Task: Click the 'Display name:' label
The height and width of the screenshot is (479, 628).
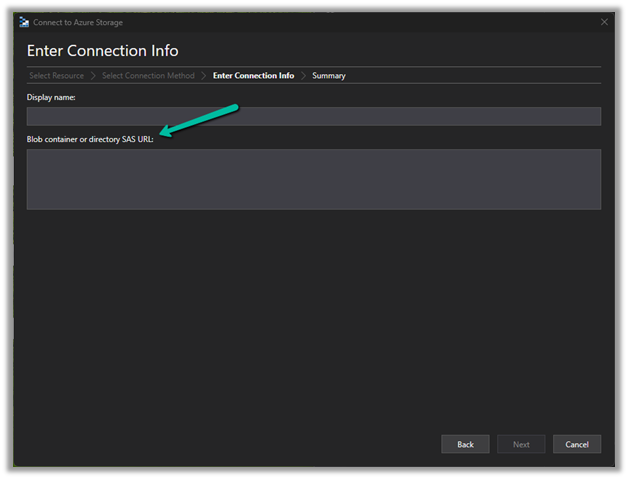Action: coord(51,97)
